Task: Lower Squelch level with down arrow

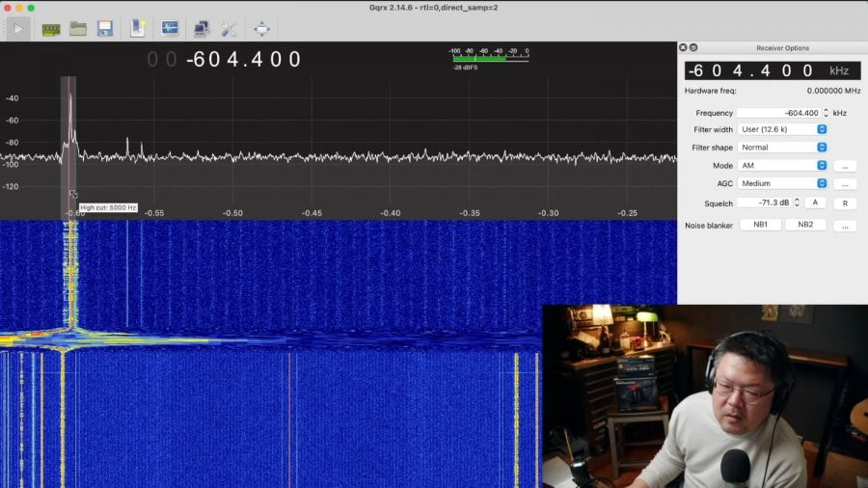Action: [x=797, y=205]
